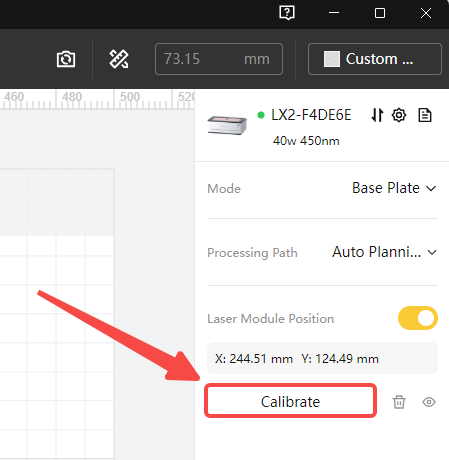
Task: Open the device log document icon
Action: click(425, 115)
